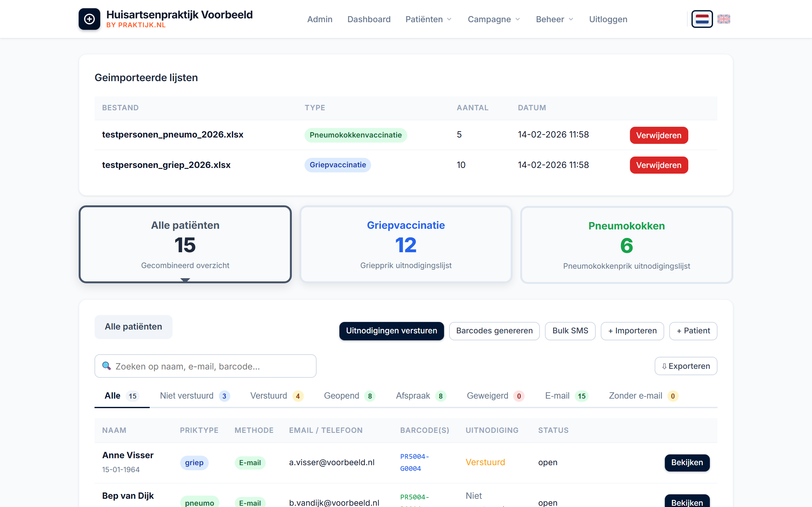The image size is (812, 507).
Task: Open the Campagne dropdown menu
Action: click(x=494, y=19)
